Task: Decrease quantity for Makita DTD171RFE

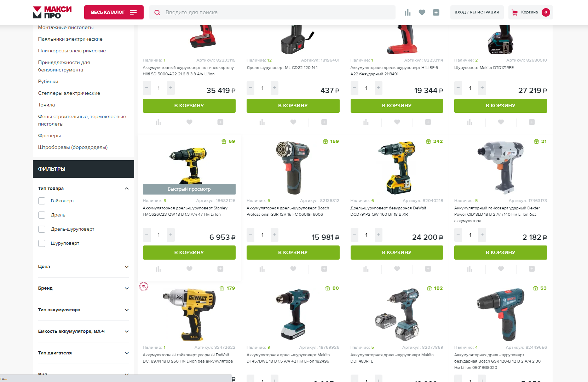Action: 458,88
